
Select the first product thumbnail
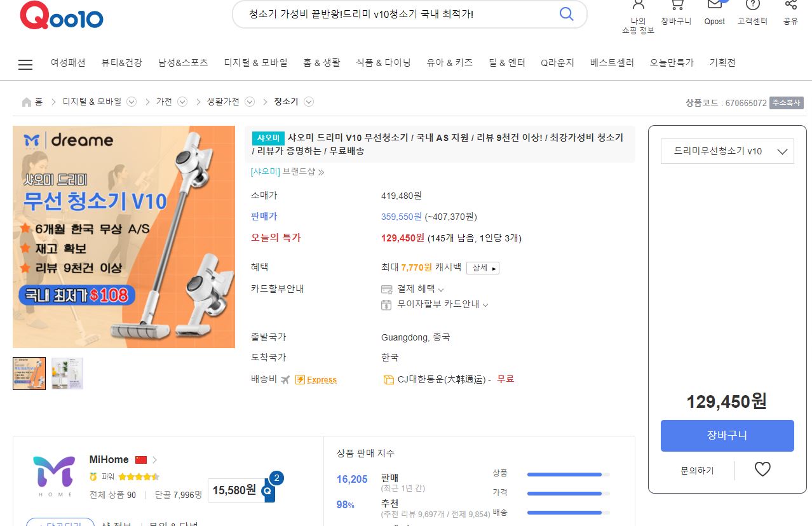coord(29,374)
